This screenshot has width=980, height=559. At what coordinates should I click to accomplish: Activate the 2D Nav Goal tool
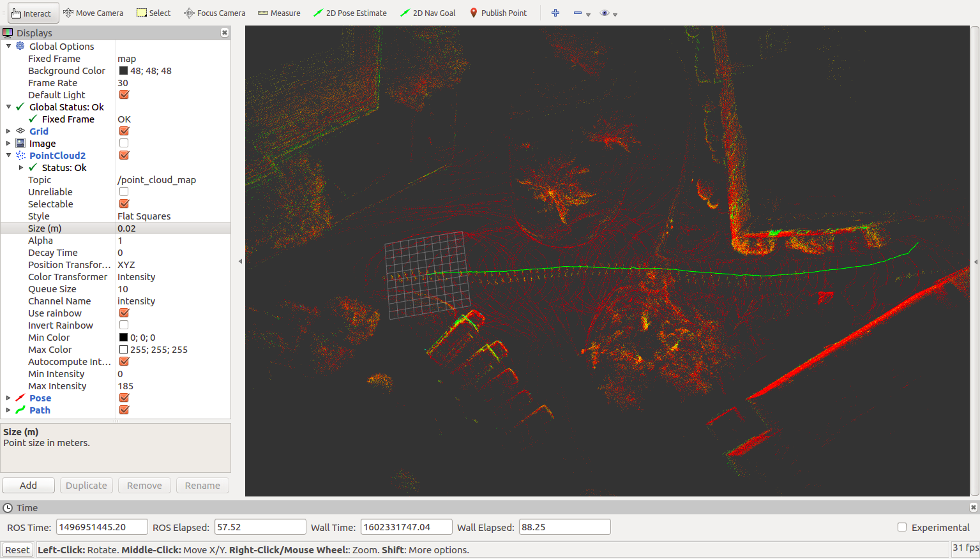click(428, 13)
